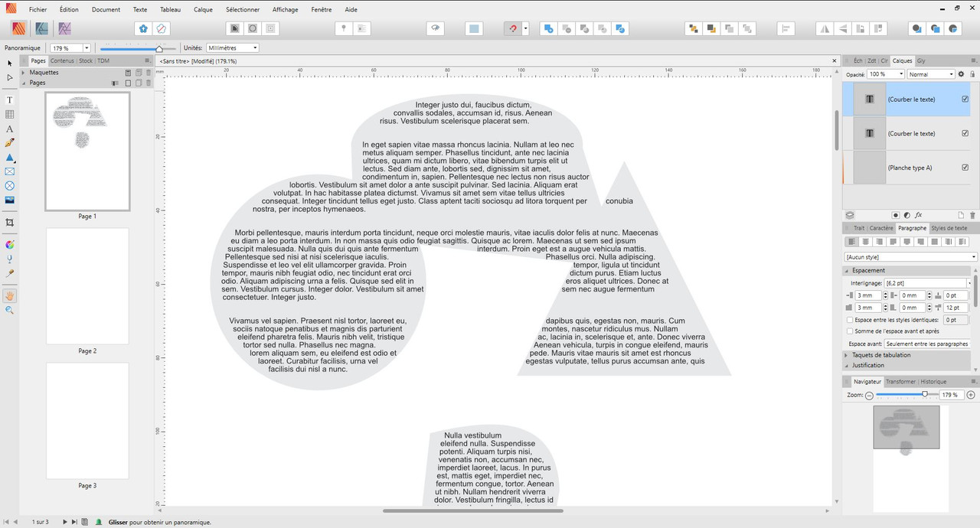Image resolution: width=980 pixels, height=528 pixels.
Task: Open the Calque menu
Action: [204, 10]
